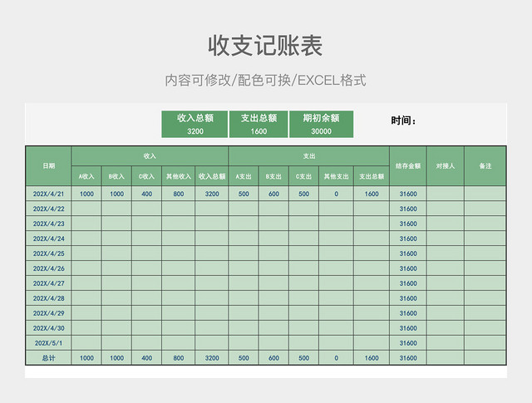The image size is (532, 403).
Task: Select the 对接人 header cell
Action: click(x=446, y=166)
